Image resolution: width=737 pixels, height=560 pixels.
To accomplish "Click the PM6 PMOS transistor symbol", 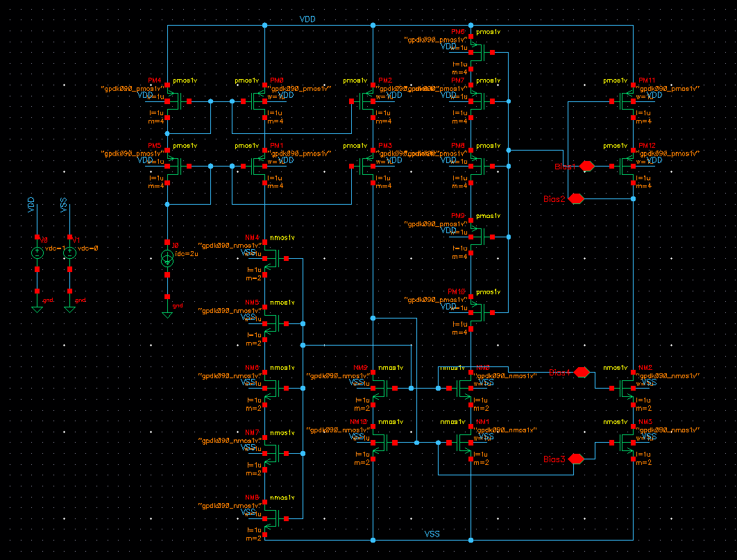I will (478, 51).
